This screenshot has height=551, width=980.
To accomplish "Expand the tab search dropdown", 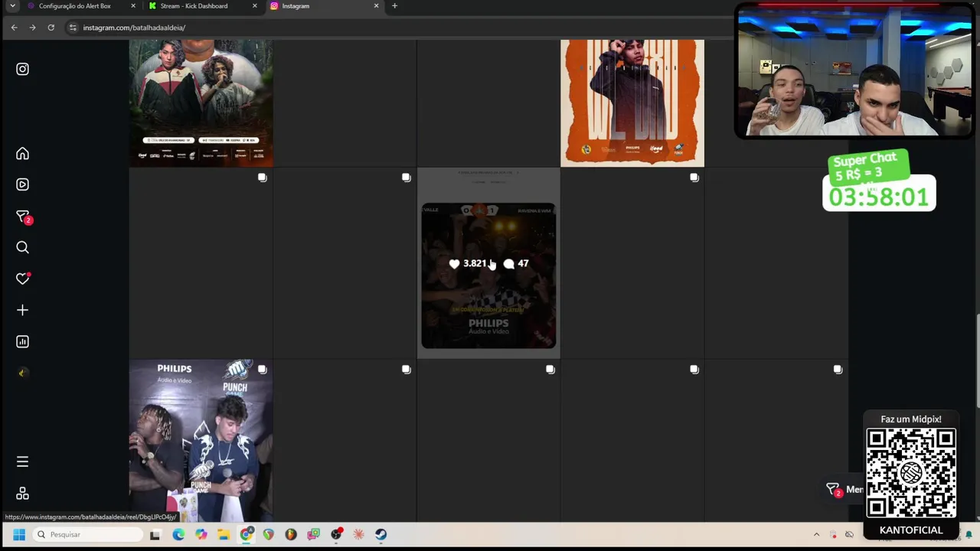I will (x=12, y=6).
